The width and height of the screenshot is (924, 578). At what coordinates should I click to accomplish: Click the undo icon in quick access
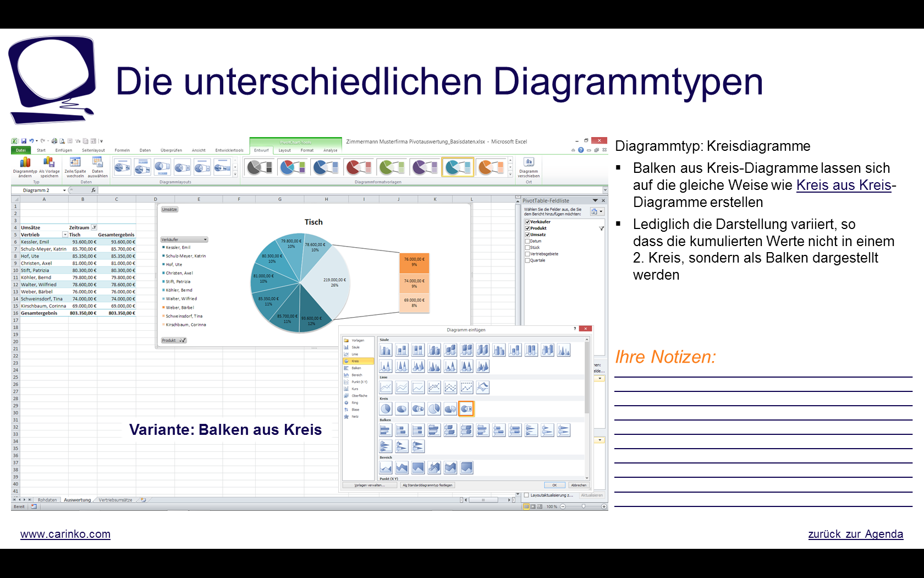tap(32, 141)
